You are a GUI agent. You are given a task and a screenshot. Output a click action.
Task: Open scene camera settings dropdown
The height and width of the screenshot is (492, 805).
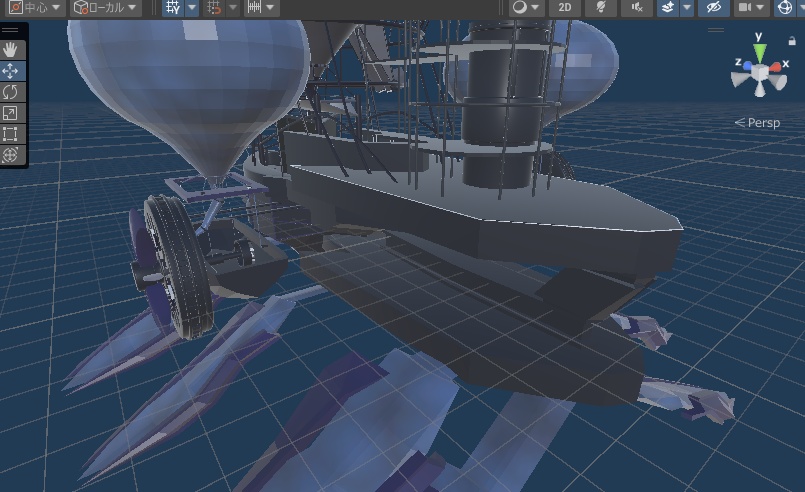752,8
